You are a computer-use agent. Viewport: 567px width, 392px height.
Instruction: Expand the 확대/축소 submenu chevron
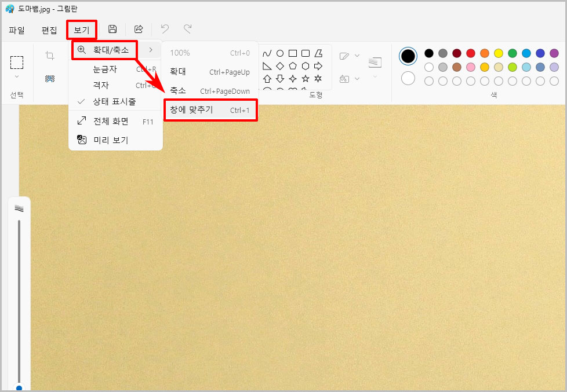click(150, 50)
